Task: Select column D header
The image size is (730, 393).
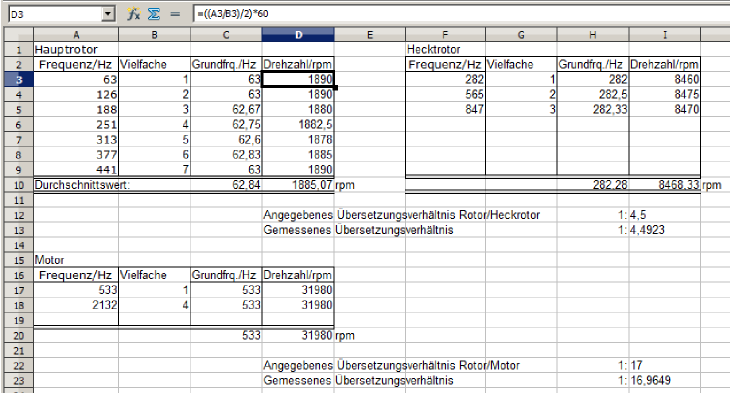Action: coord(298,35)
